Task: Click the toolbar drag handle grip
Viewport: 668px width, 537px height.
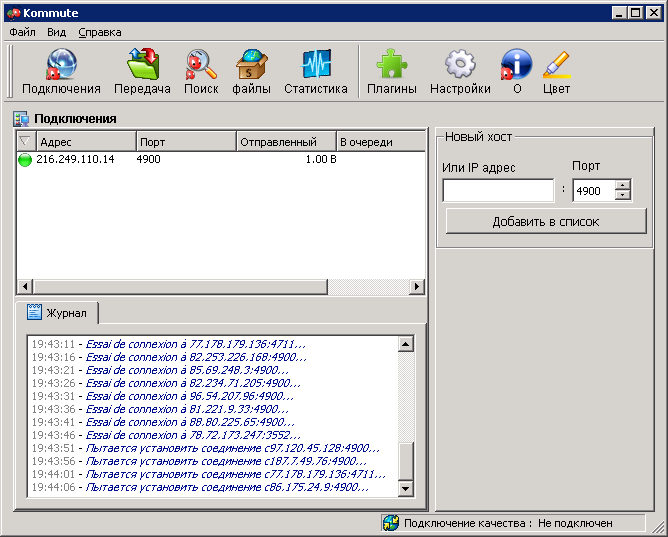Action: click(x=10, y=71)
